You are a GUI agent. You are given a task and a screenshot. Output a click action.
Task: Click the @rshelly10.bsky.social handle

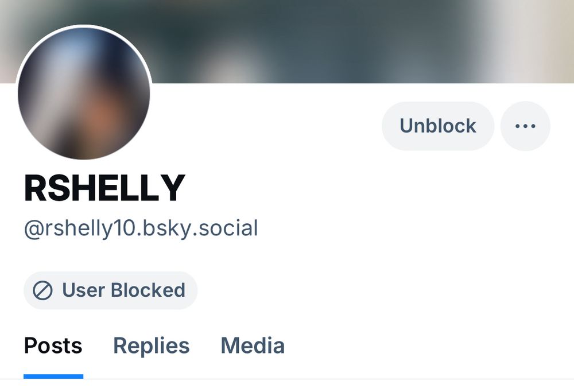[141, 228]
